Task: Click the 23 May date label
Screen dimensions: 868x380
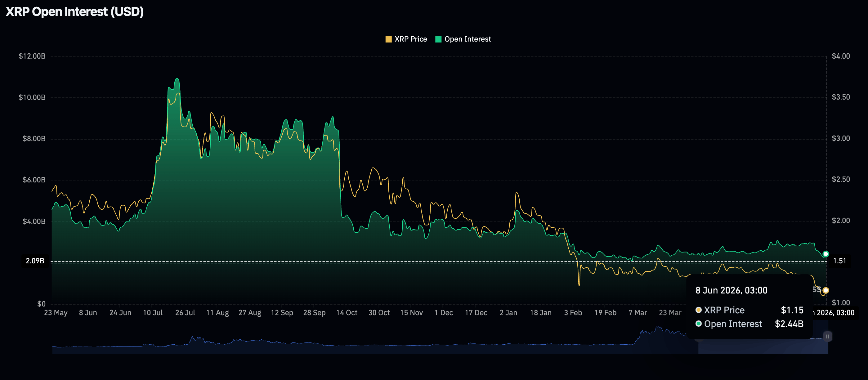Action: click(x=56, y=313)
